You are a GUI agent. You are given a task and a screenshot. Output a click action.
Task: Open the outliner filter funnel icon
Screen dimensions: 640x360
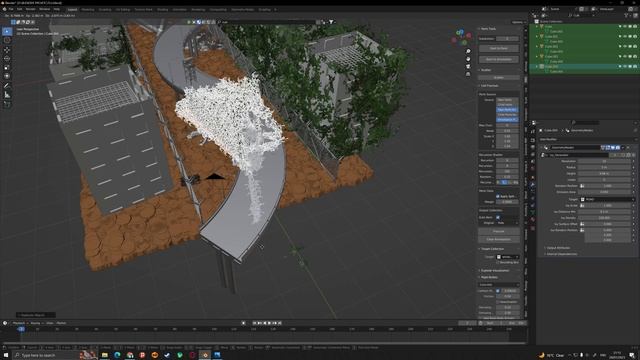[627, 16]
